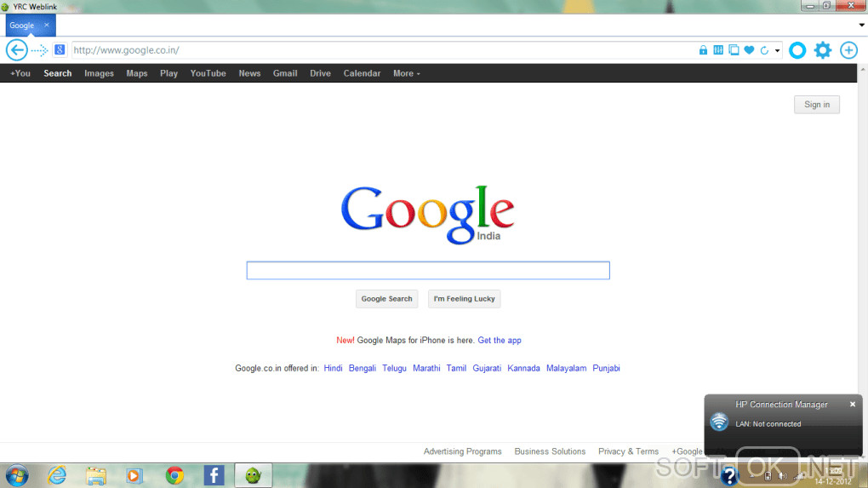Switch Google to Kannada
868x488 pixels.
tap(523, 368)
